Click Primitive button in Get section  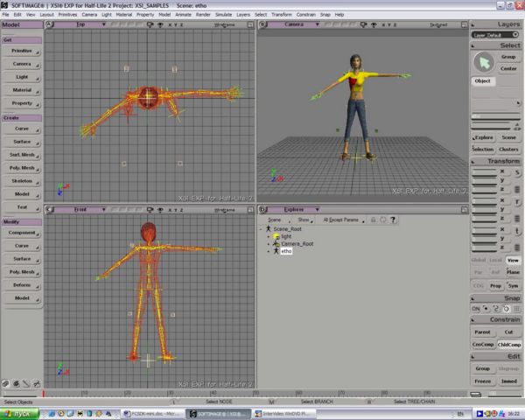[22, 52]
